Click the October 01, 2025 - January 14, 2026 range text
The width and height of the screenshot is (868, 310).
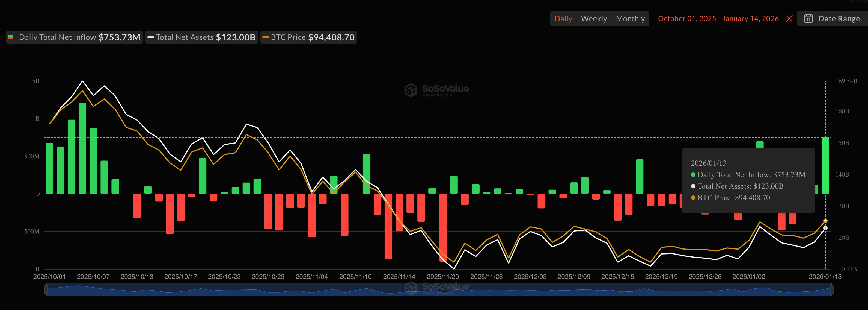[718, 19]
